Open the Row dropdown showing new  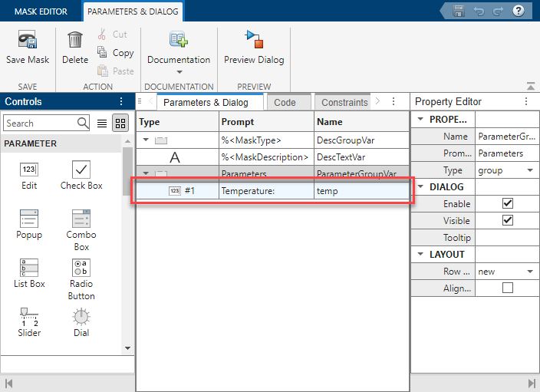click(506, 272)
